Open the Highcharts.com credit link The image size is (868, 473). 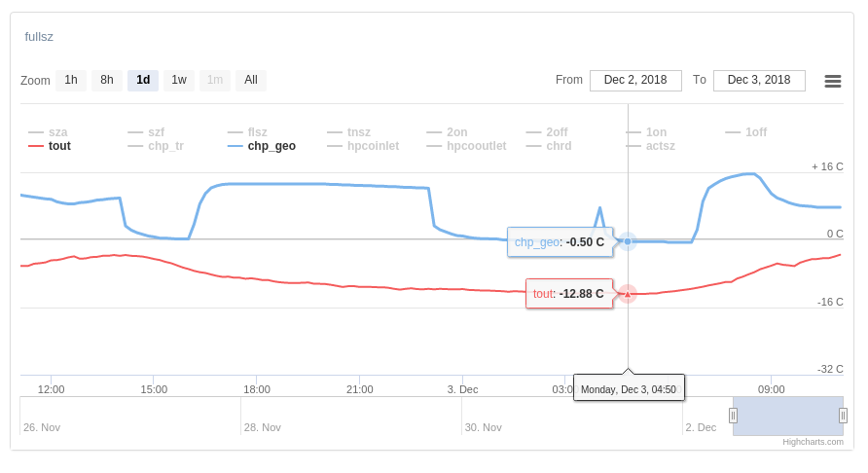point(813,442)
